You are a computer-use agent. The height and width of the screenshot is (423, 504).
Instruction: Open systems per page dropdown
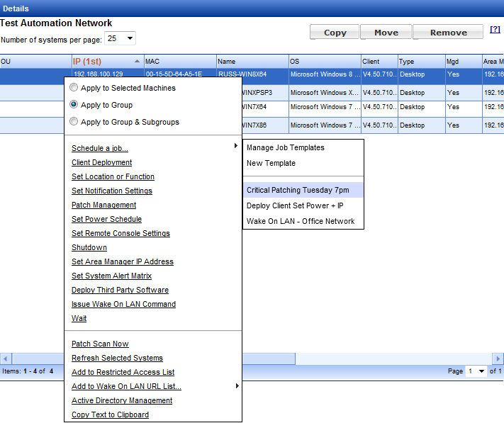click(120, 39)
